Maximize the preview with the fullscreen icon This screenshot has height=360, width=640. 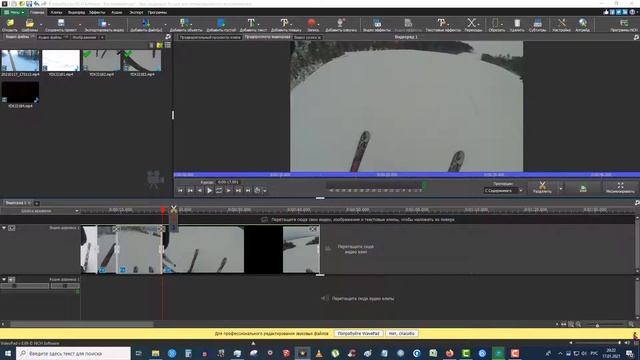pyautogui.click(x=620, y=187)
